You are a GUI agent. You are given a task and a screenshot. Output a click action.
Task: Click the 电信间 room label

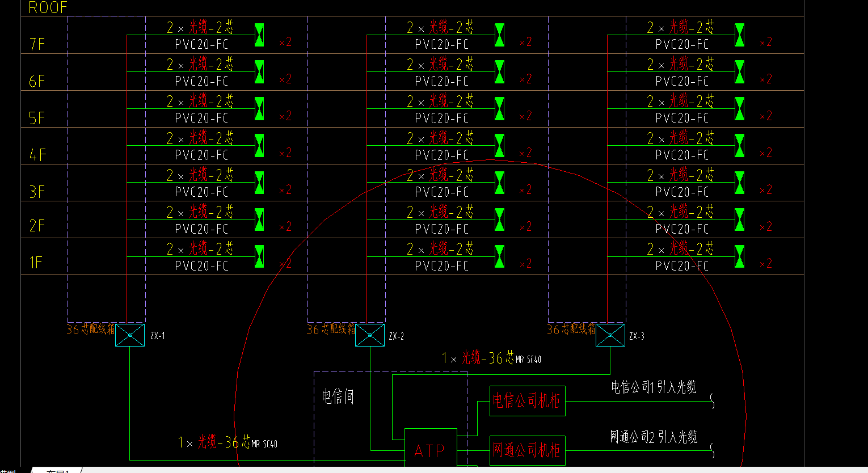coord(338,396)
